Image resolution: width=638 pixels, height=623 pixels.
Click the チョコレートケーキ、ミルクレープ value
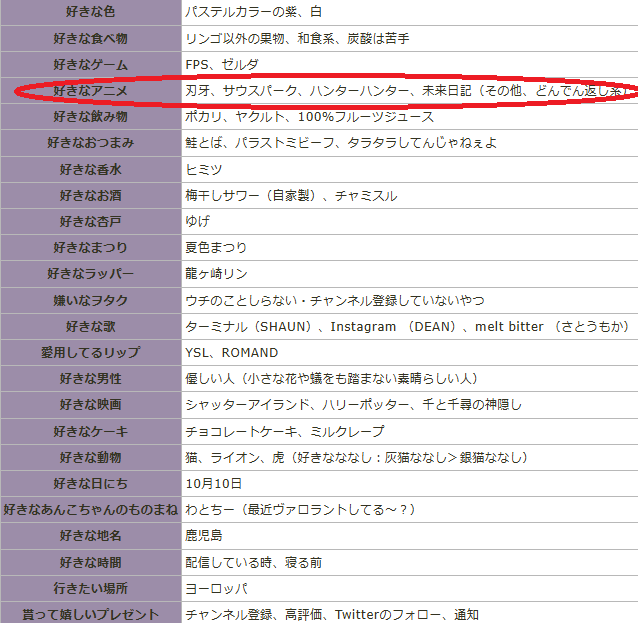(x=284, y=431)
